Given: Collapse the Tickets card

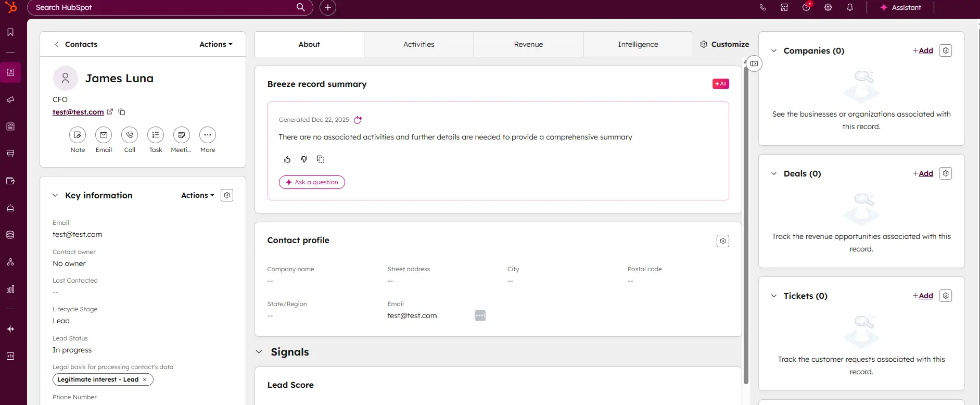Looking at the screenshot, I should [774, 296].
